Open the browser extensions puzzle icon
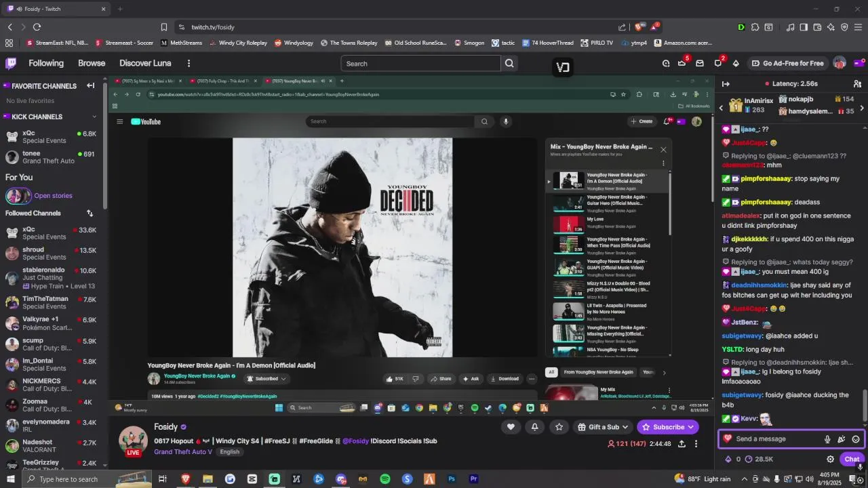Viewport: 868px width, 488px height. point(755,27)
